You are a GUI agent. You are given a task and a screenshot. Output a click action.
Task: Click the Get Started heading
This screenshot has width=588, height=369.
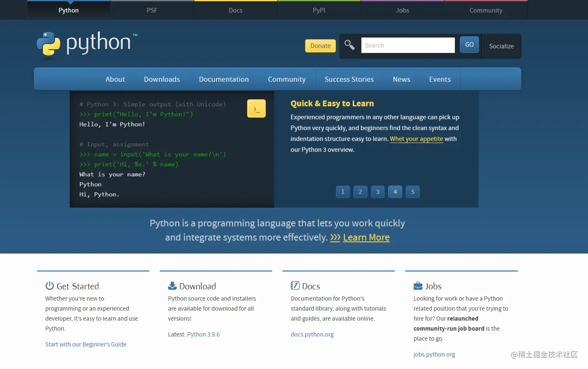coord(78,286)
